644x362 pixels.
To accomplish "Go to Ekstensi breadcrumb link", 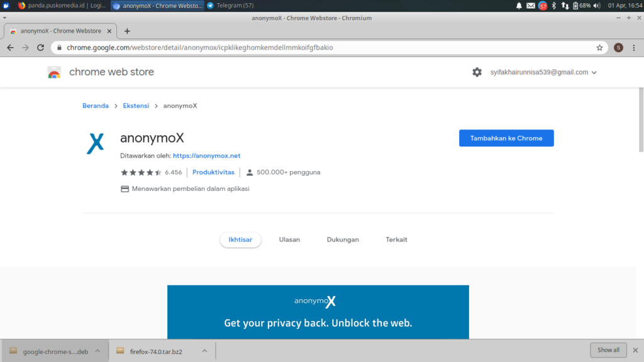I will [136, 106].
